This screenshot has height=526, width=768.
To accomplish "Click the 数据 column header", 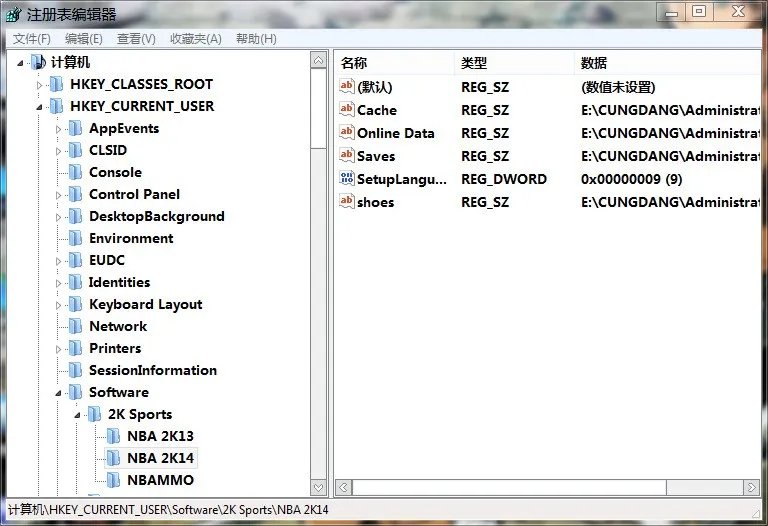I will coord(667,63).
